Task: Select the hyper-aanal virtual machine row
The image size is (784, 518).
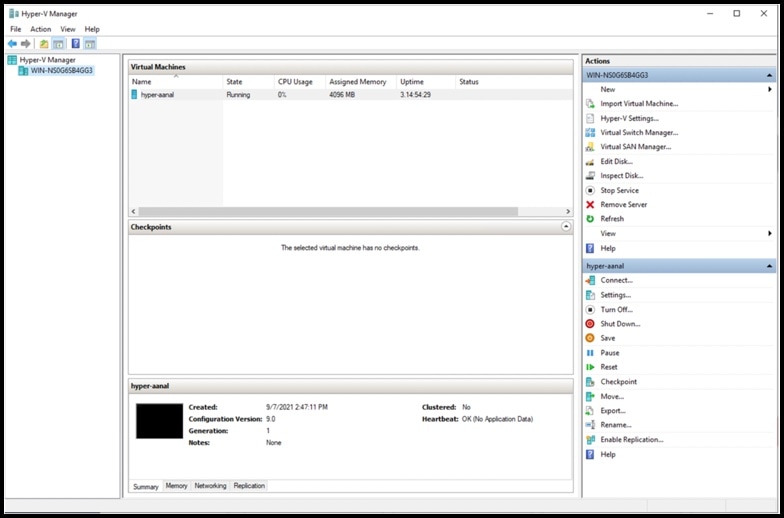Action: (350, 94)
